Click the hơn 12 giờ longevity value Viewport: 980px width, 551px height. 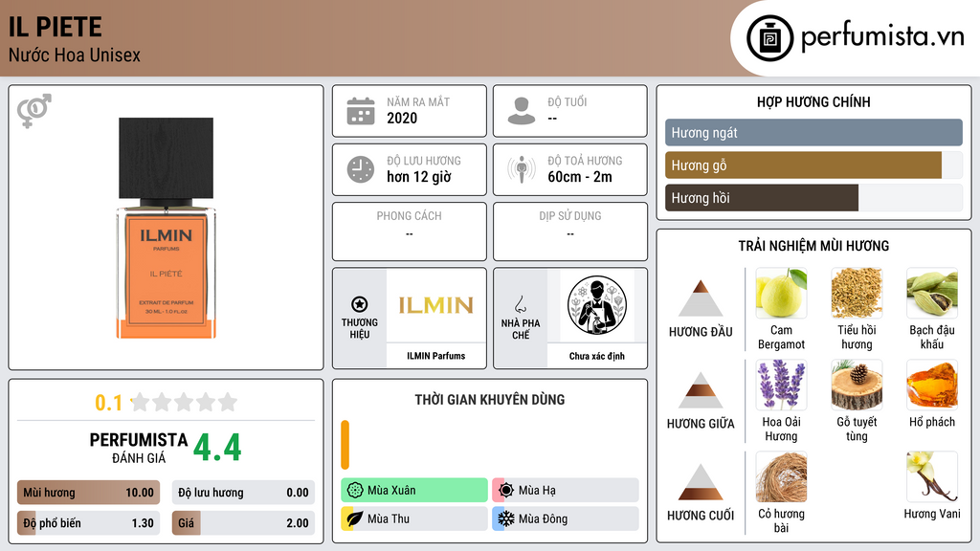click(419, 177)
